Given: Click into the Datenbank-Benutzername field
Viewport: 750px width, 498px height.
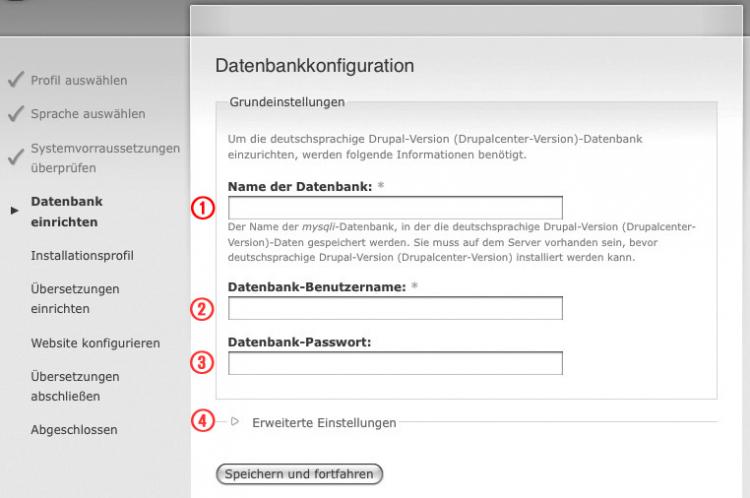Looking at the screenshot, I should (x=395, y=309).
